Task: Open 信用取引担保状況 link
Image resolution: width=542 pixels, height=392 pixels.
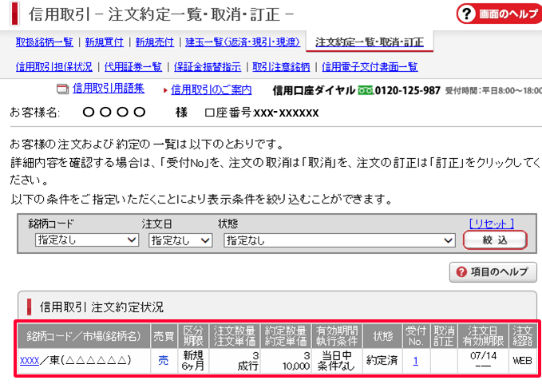Action: click(54, 67)
